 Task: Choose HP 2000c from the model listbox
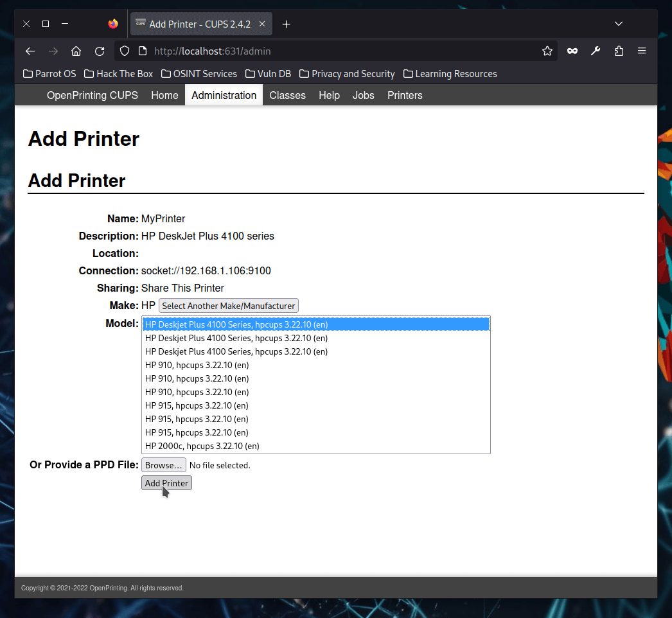pyautogui.click(x=201, y=445)
